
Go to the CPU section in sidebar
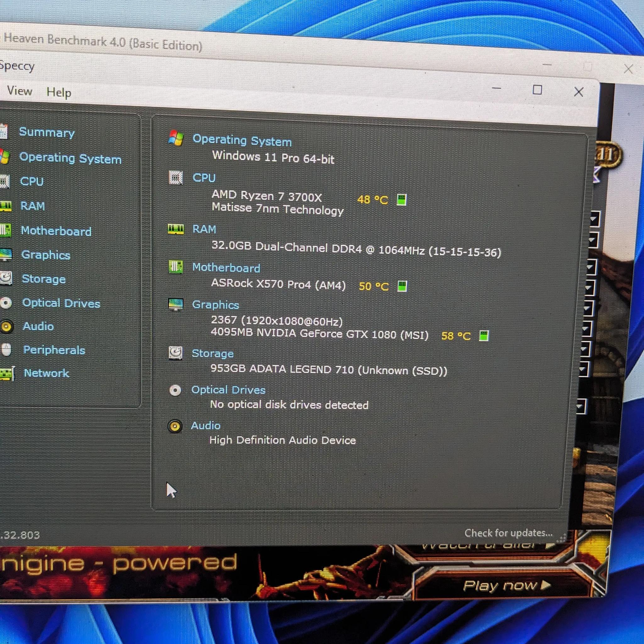[32, 181]
